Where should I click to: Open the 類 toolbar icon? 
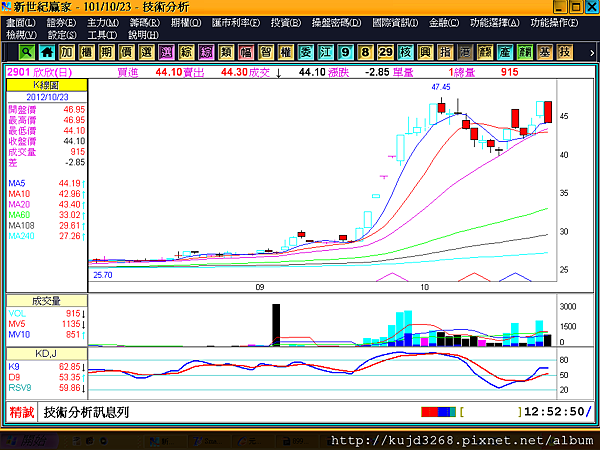(x=226, y=52)
